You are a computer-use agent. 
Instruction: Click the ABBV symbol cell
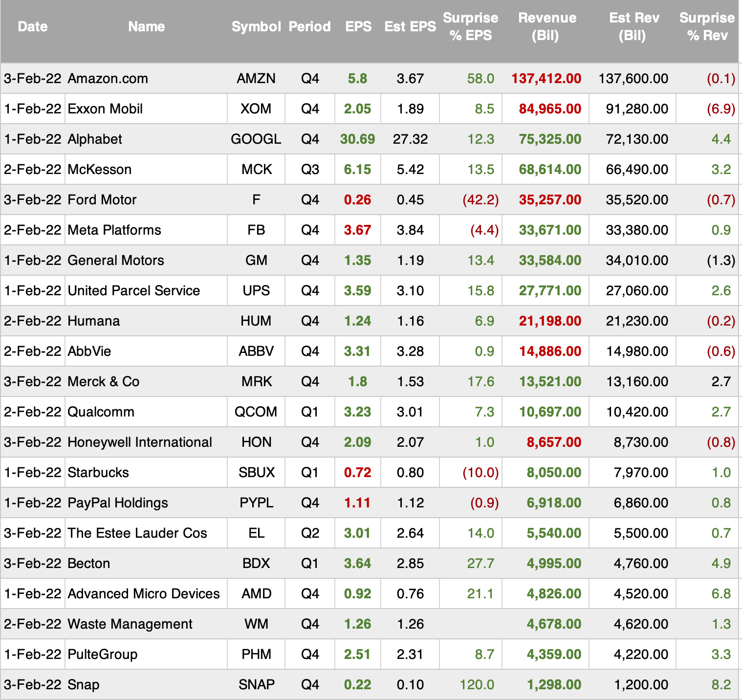[x=256, y=351]
